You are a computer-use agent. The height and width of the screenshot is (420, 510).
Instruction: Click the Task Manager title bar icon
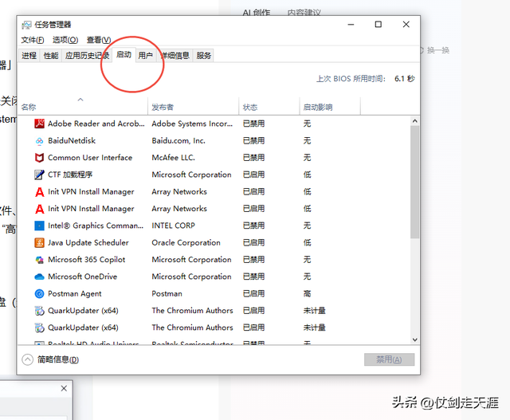26,25
